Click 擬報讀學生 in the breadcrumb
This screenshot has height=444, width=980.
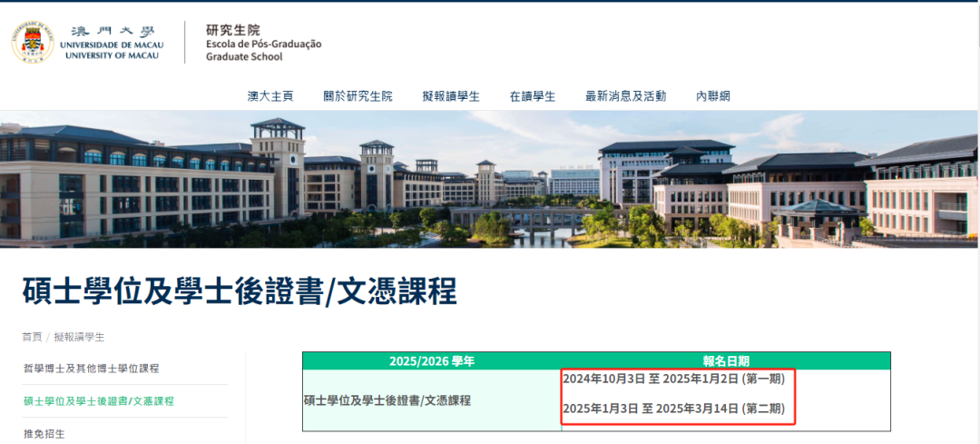(x=79, y=337)
